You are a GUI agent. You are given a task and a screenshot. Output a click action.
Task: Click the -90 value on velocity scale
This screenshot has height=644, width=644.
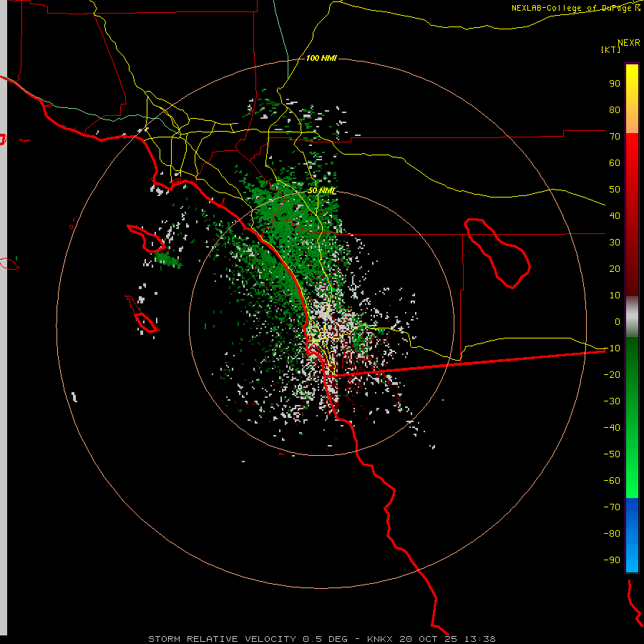[x=612, y=560]
